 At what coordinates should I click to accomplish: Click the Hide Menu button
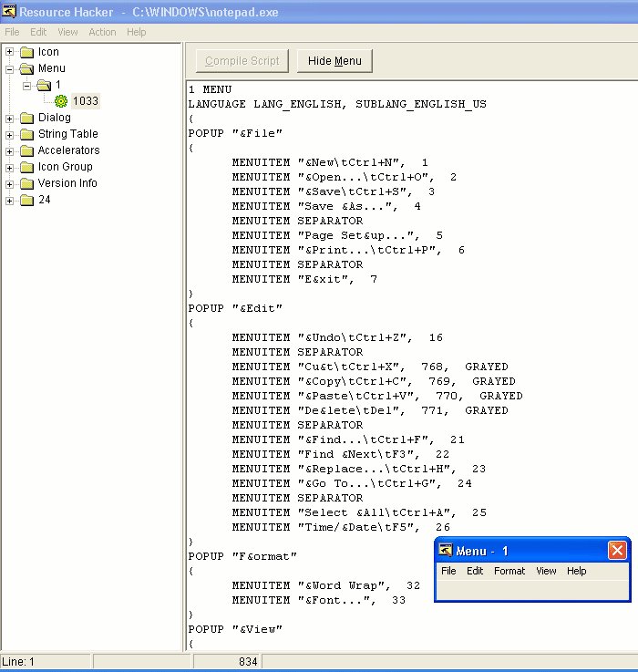[x=334, y=61]
